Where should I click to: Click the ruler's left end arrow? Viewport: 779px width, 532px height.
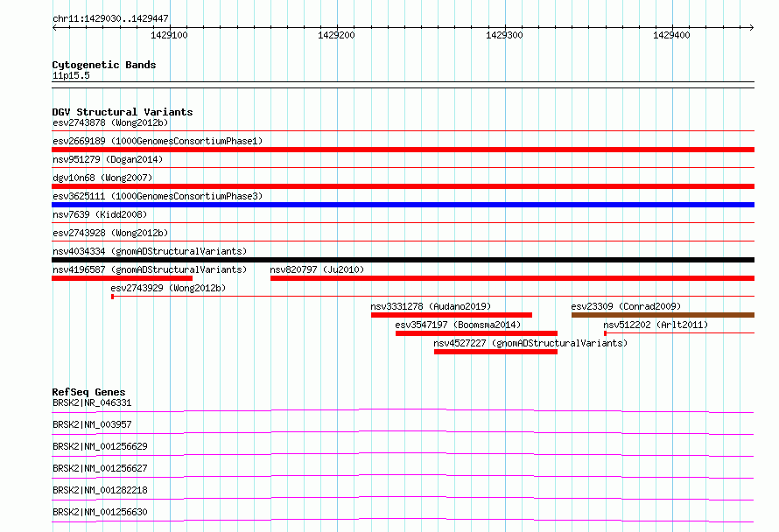[54, 27]
